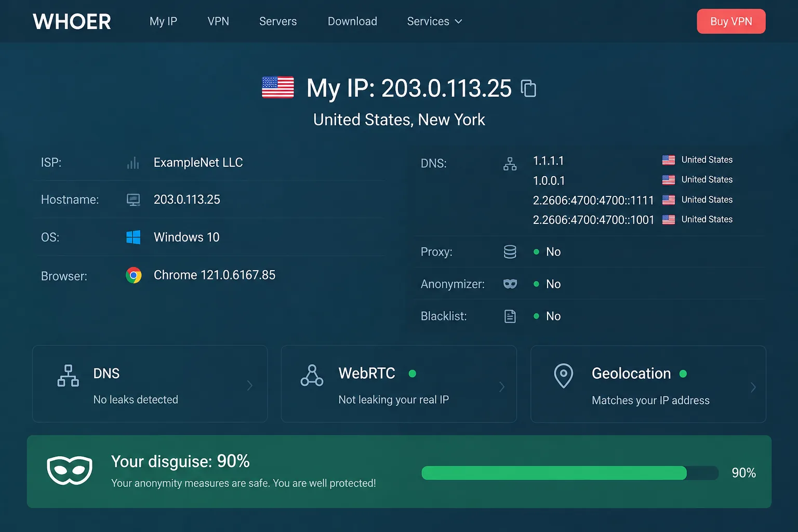Click the WebRTC nodes icon
Image resolution: width=798 pixels, height=532 pixels.
pyautogui.click(x=312, y=376)
